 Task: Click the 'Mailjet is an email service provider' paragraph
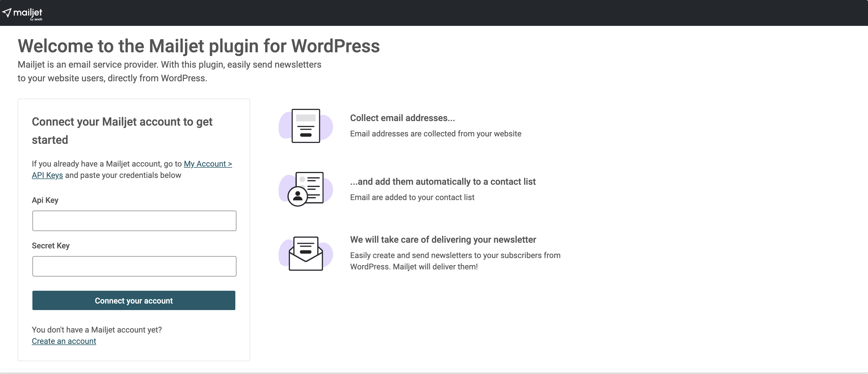(x=169, y=71)
